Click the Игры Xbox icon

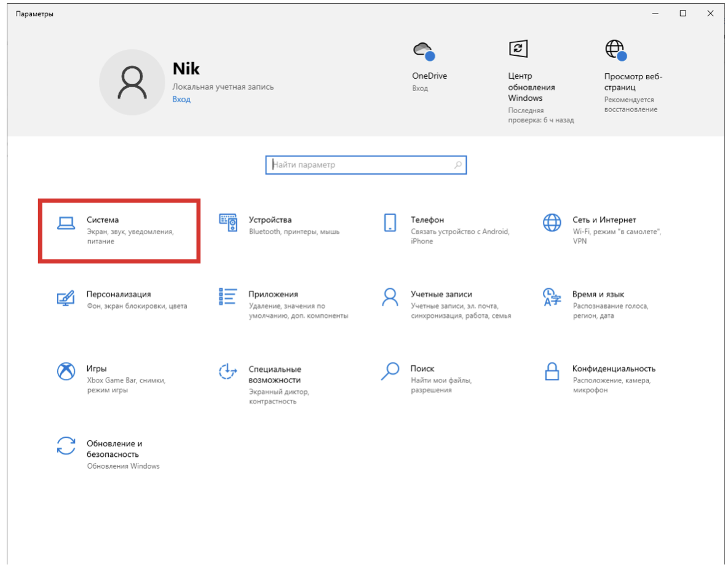point(66,371)
